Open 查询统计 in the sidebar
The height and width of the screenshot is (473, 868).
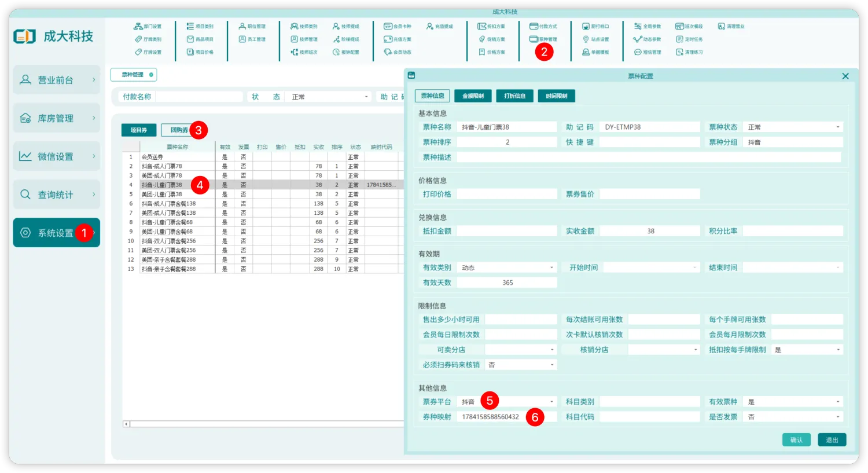click(57, 195)
